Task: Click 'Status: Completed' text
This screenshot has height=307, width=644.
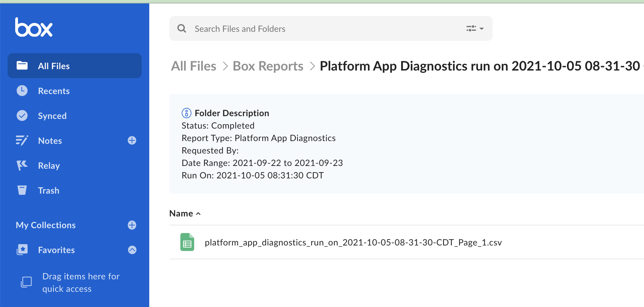Action: [218, 125]
